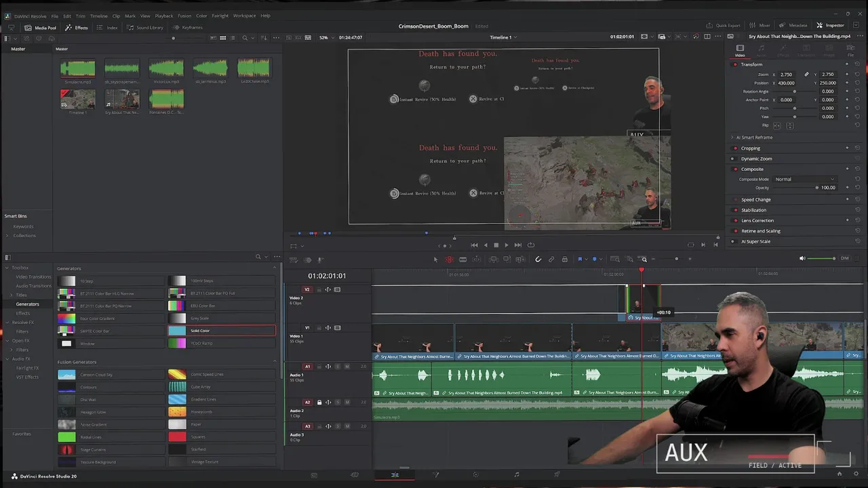Show the Media Pool panel

40,27
